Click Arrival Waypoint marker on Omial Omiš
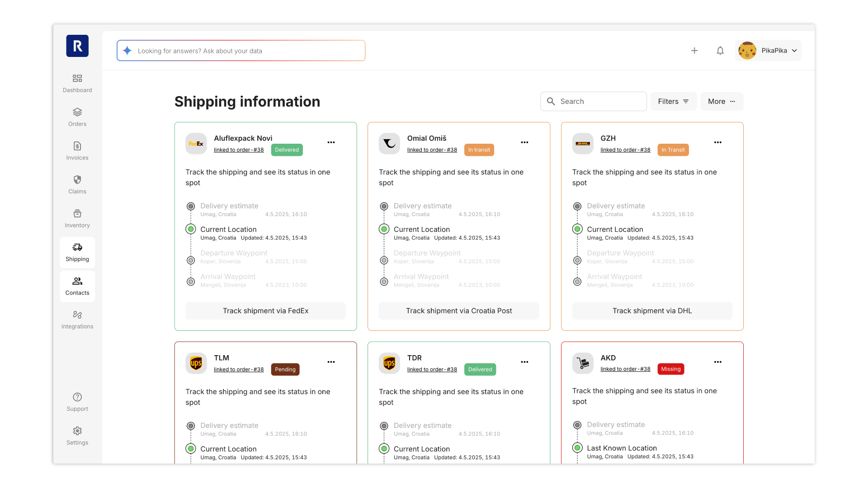 [384, 282]
